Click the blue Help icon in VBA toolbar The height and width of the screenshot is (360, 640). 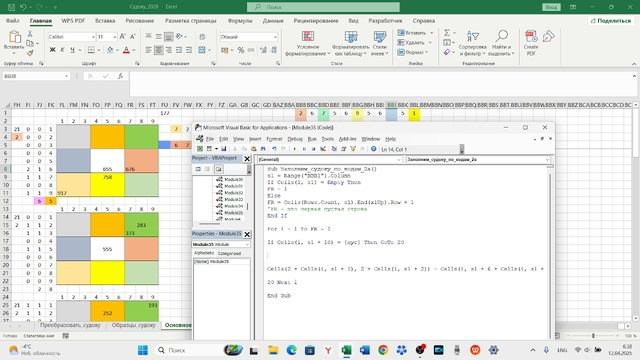click(x=373, y=149)
